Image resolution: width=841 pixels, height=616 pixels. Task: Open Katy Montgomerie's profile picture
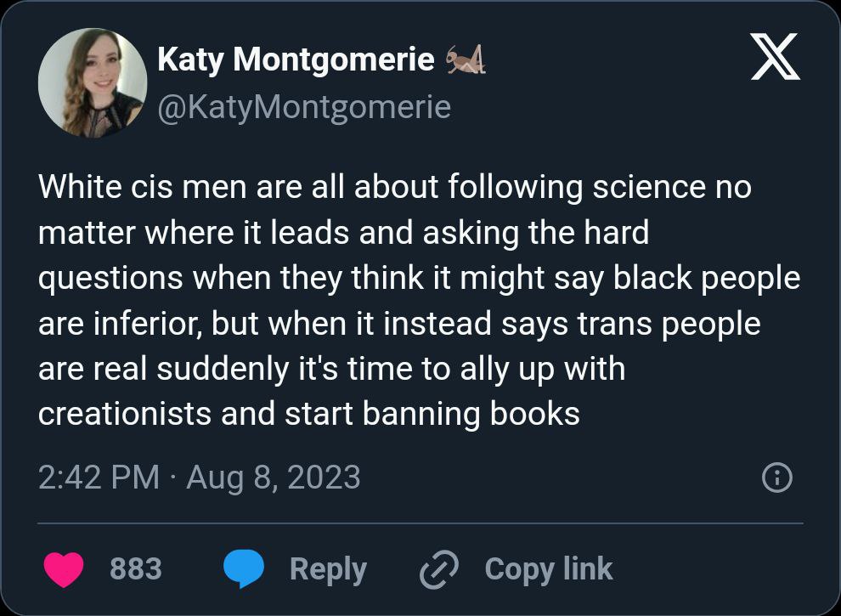[x=93, y=83]
